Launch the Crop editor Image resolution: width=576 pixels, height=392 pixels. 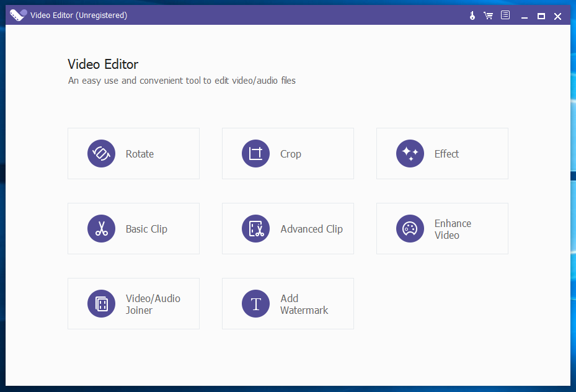pos(288,153)
